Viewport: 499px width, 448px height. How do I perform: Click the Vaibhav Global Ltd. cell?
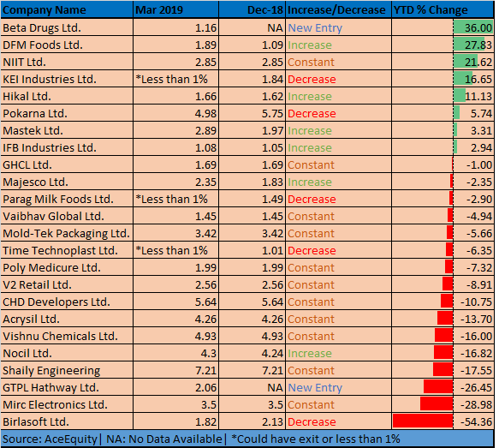click(x=67, y=217)
